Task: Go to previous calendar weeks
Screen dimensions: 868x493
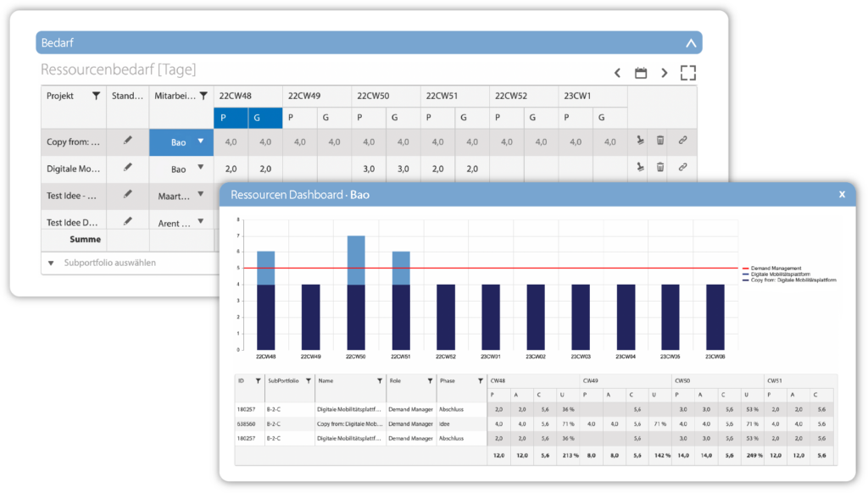Action: [x=617, y=73]
